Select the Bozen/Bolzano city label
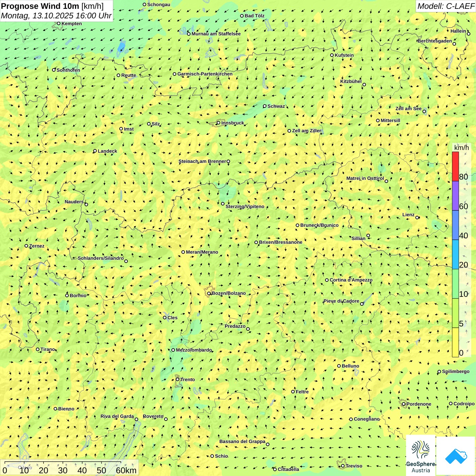476x476 pixels. tap(228, 293)
